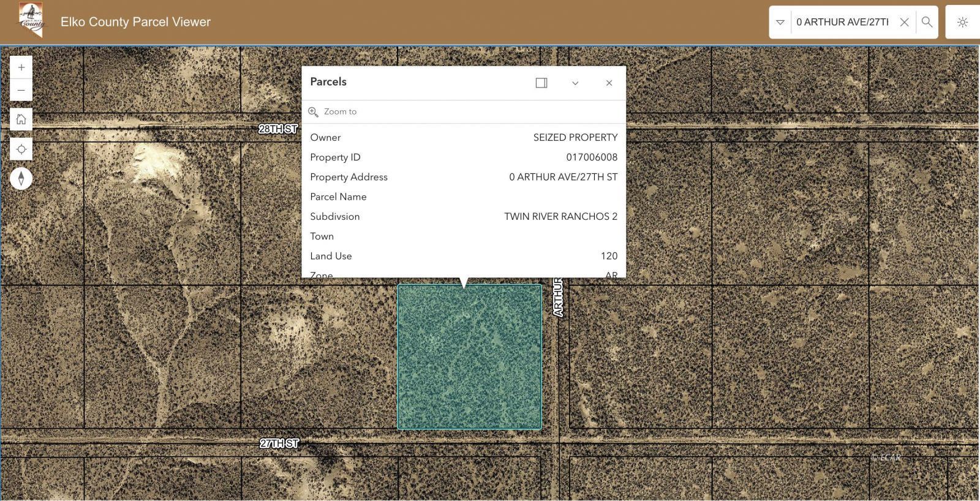Click the Property ID value 017006008
The image size is (980, 501).
(591, 157)
